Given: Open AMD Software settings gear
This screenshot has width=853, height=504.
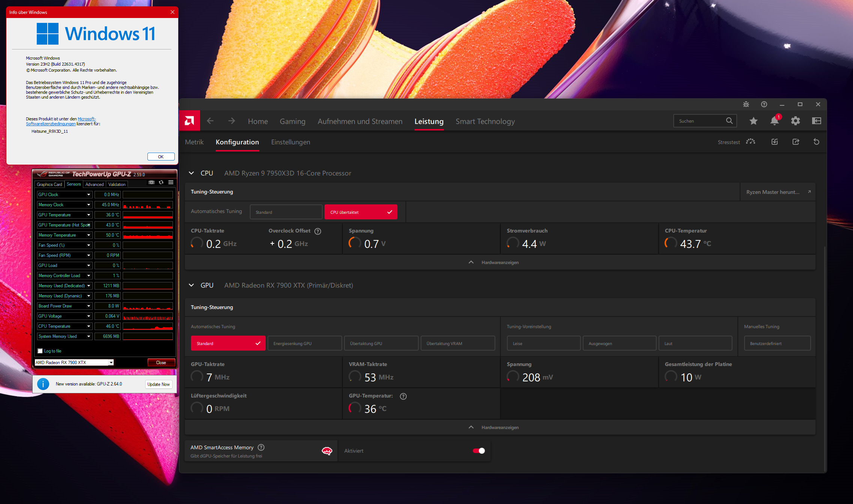Looking at the screenshot, I should (x=795, y=121).
